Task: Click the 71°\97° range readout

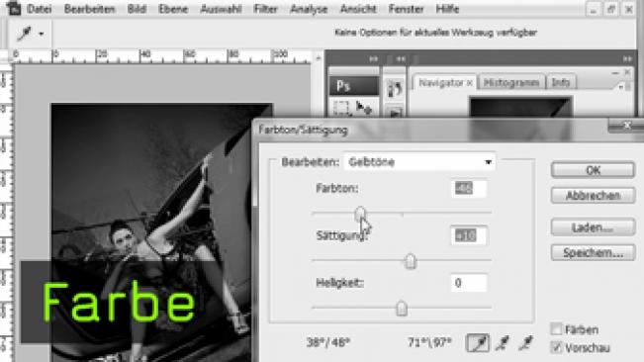Action: 429,342
